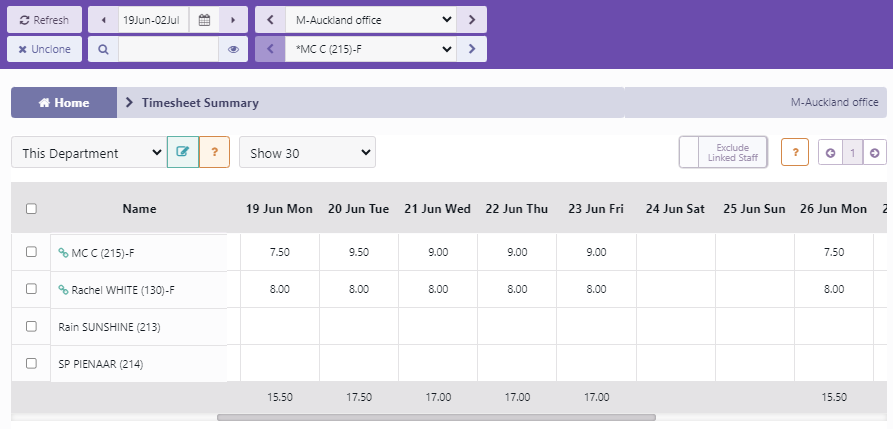Screen dimensions: 893x429
Task: Click the Unclone button
Action: (x=44, y=49)
